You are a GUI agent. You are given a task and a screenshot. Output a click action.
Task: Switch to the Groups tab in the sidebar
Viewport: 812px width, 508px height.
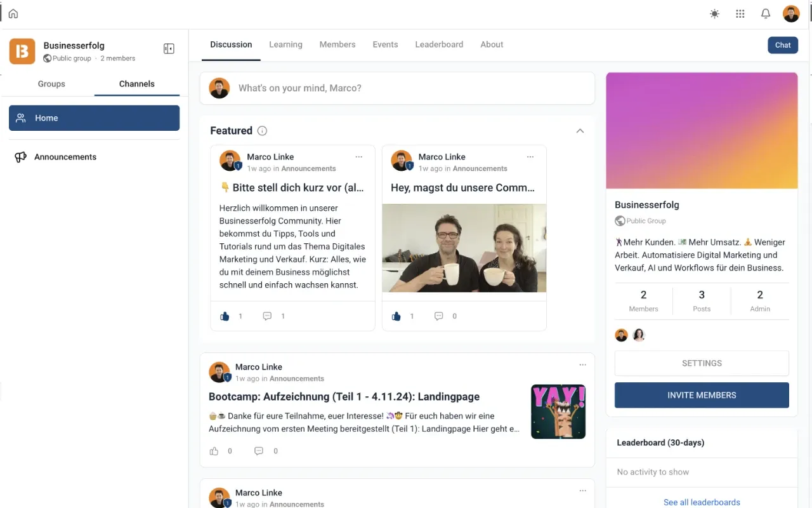[x=51, y=83]
